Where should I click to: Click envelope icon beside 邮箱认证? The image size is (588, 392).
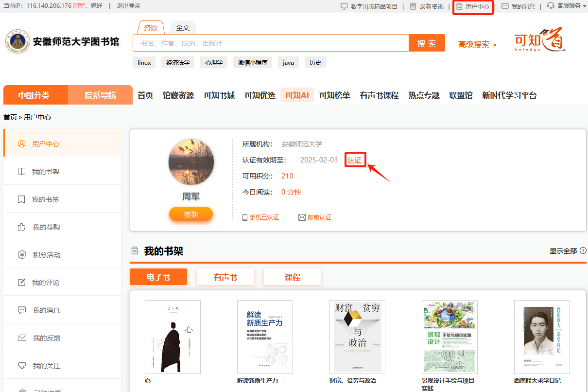click(302, 217)
